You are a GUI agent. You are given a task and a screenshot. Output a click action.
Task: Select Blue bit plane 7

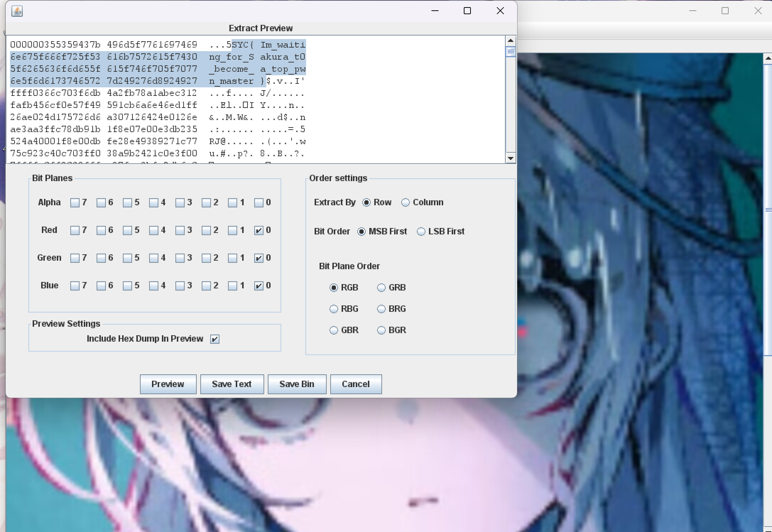click(75, 286)
